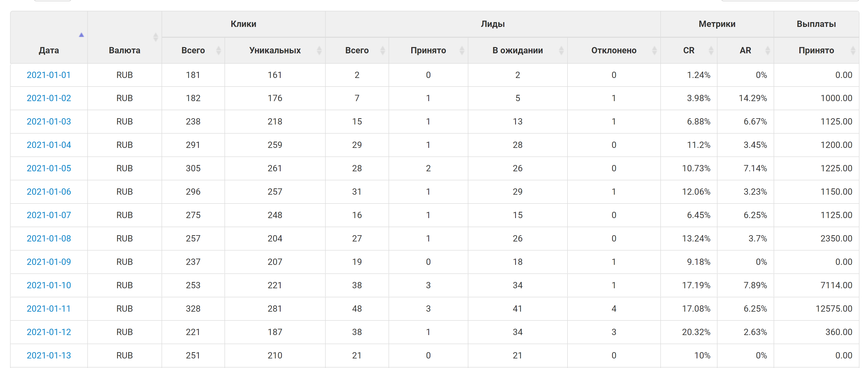Sort by Лиды Всего column arrows
Screen dimensions: 868x368
[x=383, y=51]
